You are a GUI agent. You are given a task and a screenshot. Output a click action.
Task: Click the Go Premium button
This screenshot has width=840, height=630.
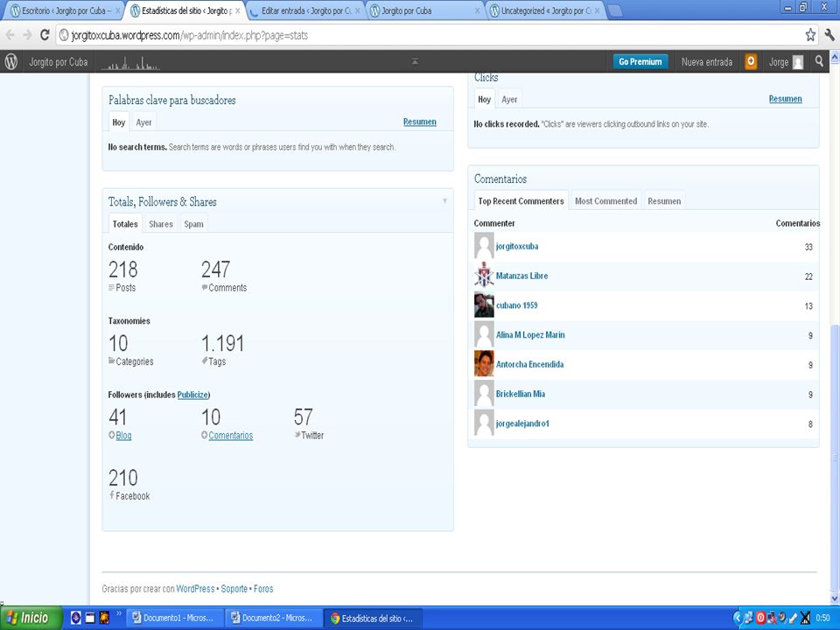[640, 61]
